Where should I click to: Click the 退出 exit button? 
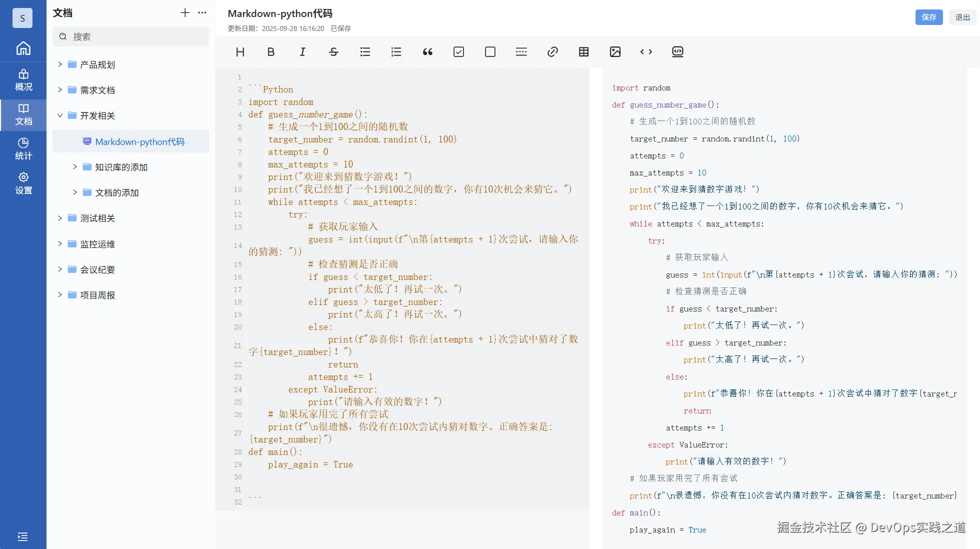coord(962,17)
